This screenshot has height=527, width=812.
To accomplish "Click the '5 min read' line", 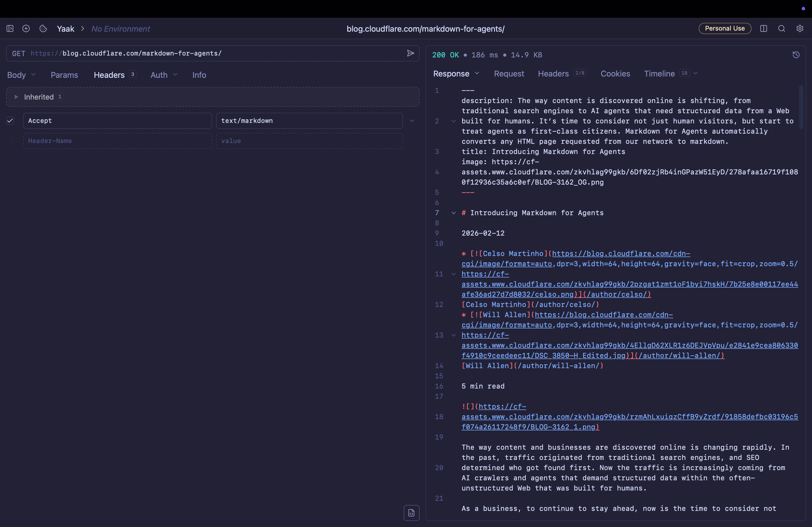I will click(483, 386).
